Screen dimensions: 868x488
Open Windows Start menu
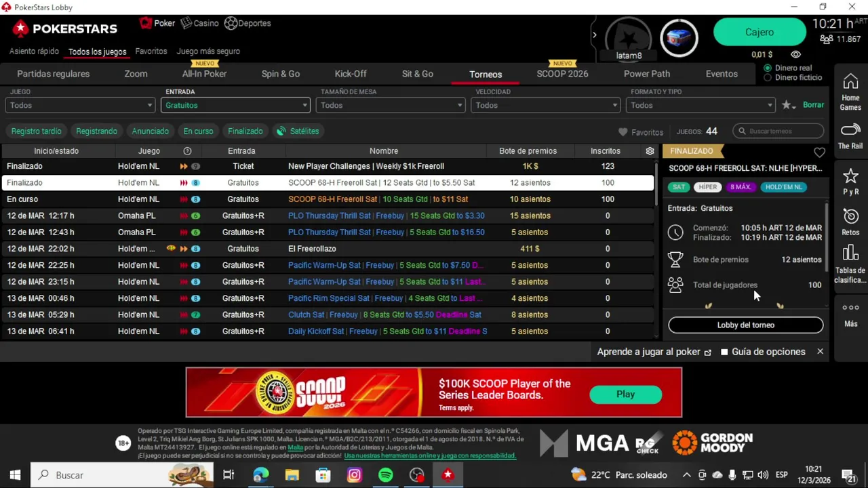point(15,475)
